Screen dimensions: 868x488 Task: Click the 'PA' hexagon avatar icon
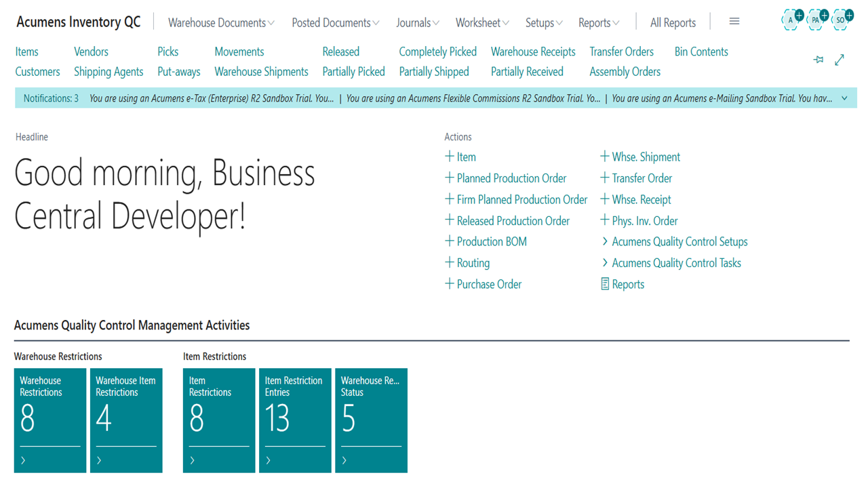pos(817,20)
